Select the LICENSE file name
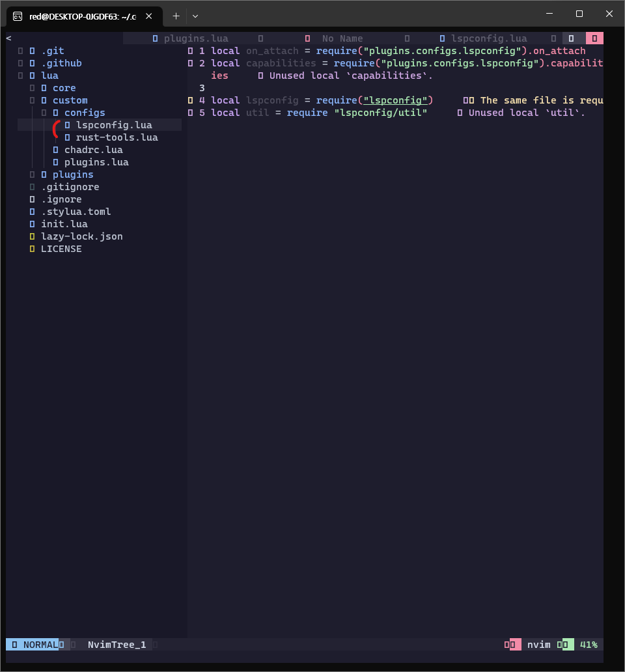The width and height of the screenshot is (625, 672). (61, 249)
